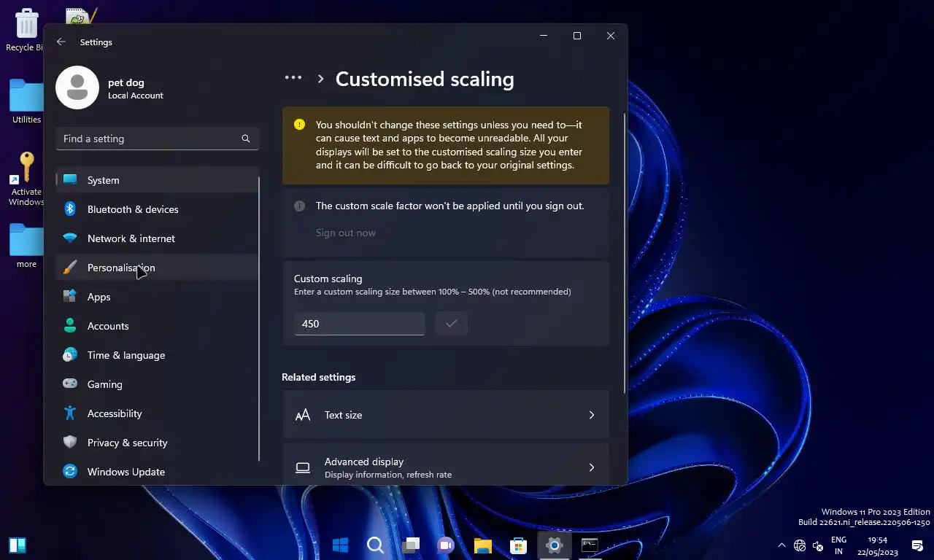Image resolution: width=934 pixels, height=560 pixels.
Task: Go back using the Settings back arrow
Action: point(61,42)
